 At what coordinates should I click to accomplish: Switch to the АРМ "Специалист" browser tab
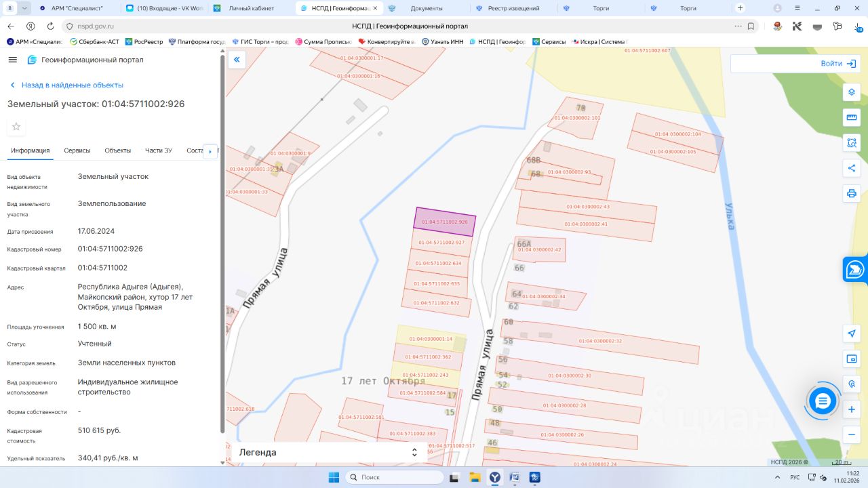tap(77, 8)
